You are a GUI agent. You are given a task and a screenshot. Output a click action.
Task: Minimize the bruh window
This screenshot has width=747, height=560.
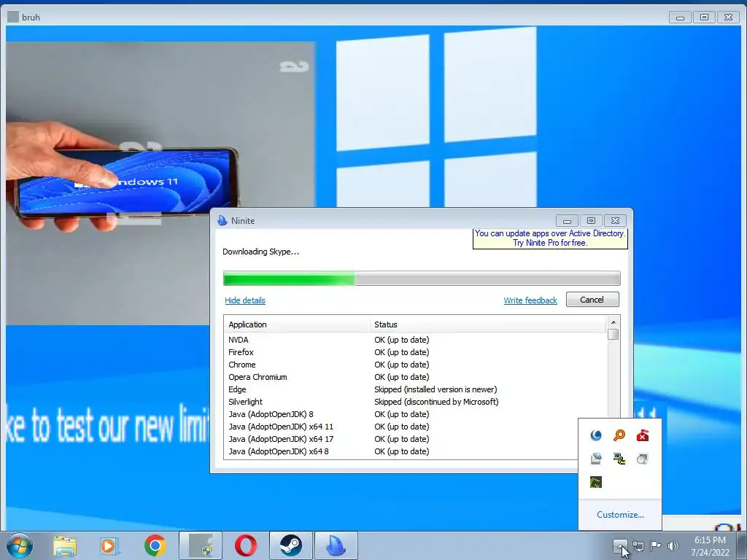[x=681, y=17]
